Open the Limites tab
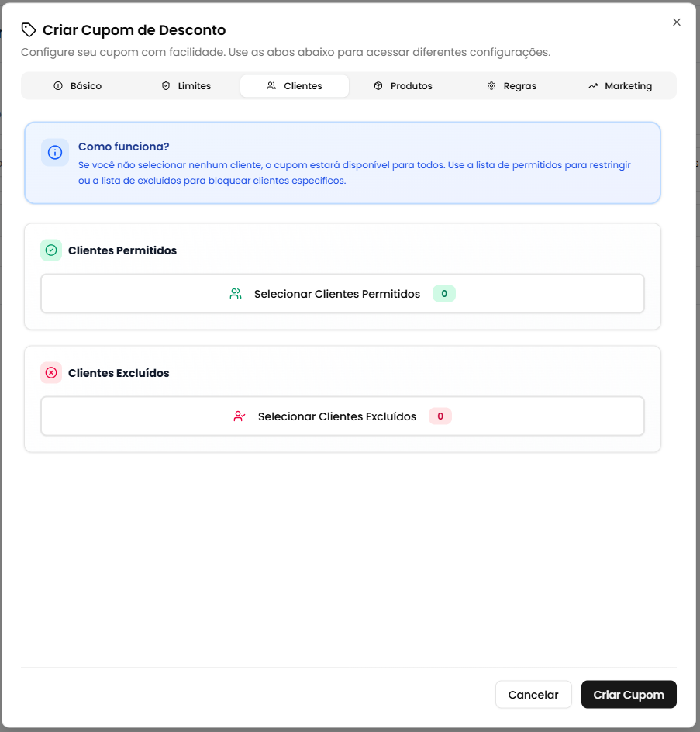The image size is (700, 732). (x=186, y=86)
